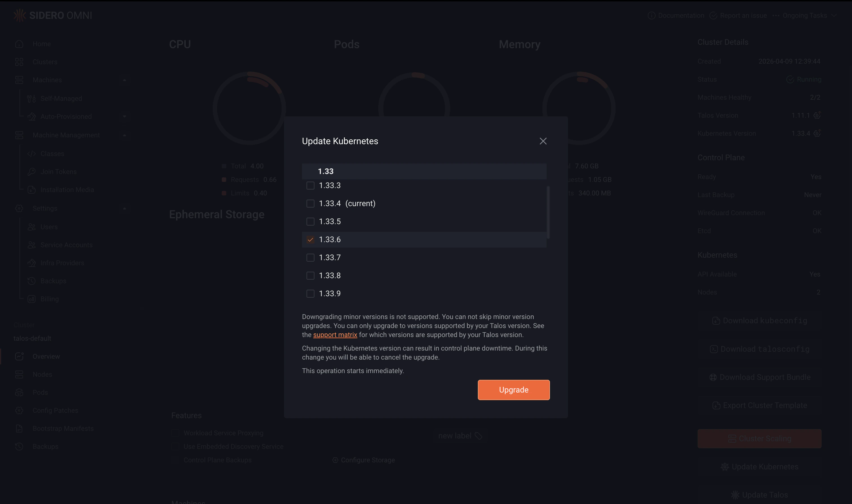Click the Machines sidebar icon
Viewport: 852px width, 504px height.
point(19,80)
